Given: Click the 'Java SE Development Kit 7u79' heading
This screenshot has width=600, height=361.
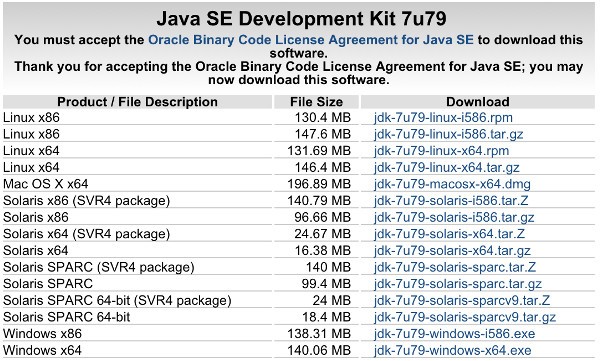Looking at the screenshot, I should click(302, 18).
